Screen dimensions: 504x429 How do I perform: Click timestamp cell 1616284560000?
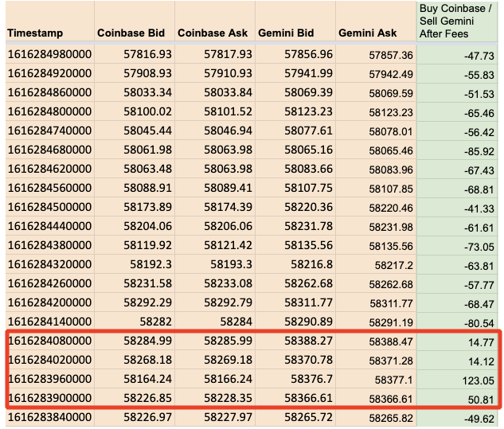tap(49, 188)
